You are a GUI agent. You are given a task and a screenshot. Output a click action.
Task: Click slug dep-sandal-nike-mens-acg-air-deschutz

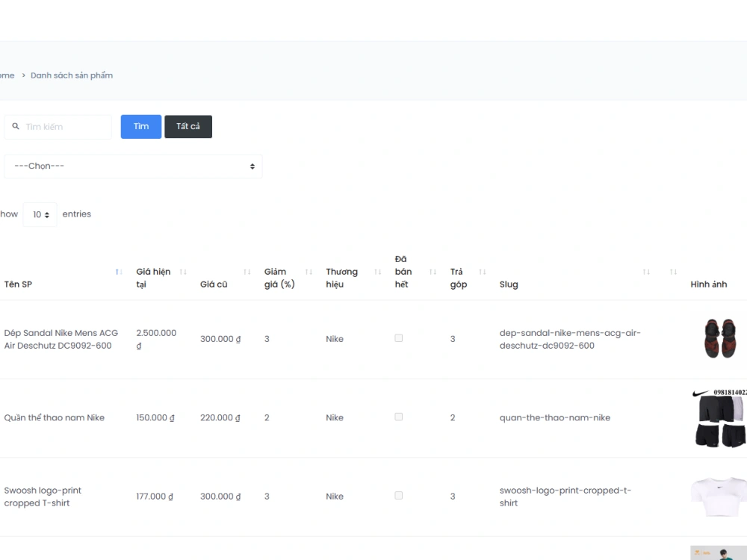[570, 339]
